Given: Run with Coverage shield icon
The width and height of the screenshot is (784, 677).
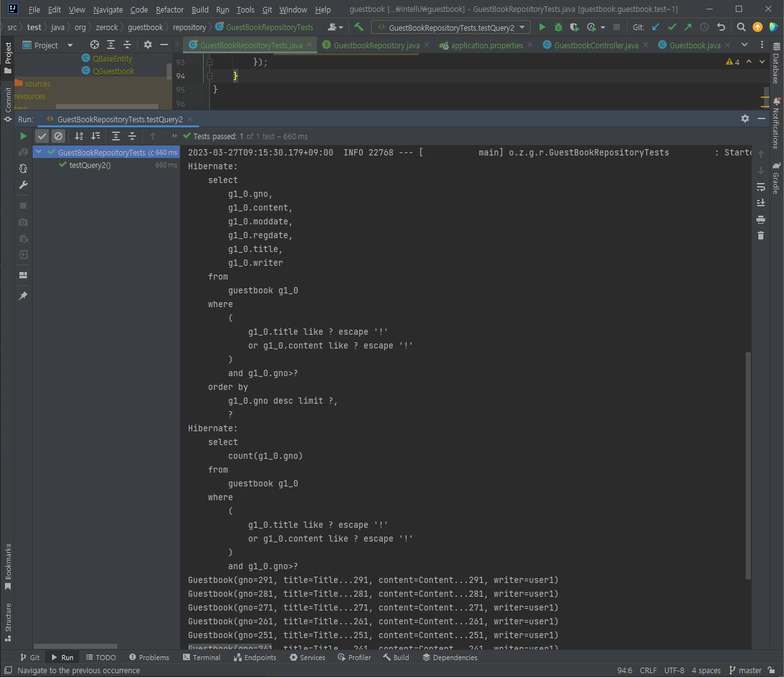Looking at the screenshot, I should (x=574, y=27).
